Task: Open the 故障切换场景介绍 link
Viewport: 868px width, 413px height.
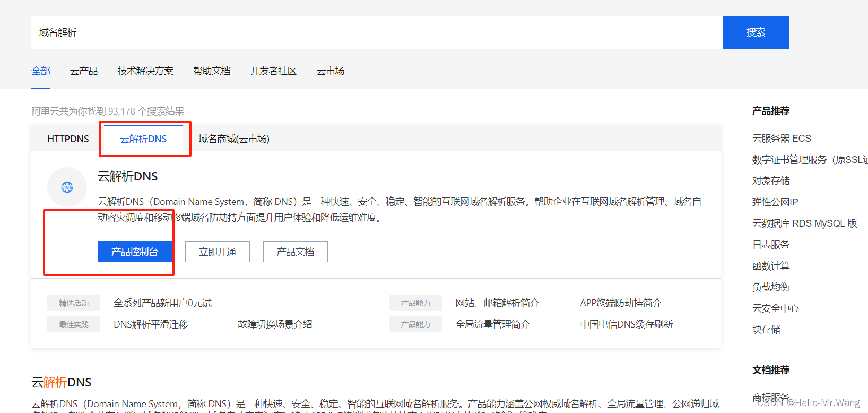Action: pyautogui.click(x=275, y=324)
